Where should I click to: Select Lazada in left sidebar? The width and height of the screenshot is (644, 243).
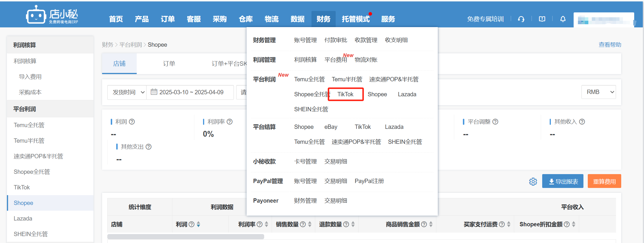(23, 218)
